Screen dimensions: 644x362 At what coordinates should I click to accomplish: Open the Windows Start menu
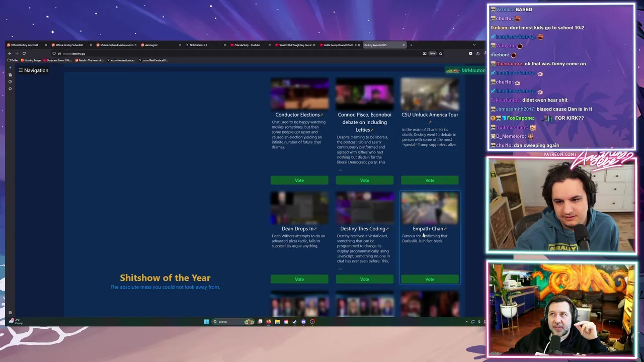[206, 322]
